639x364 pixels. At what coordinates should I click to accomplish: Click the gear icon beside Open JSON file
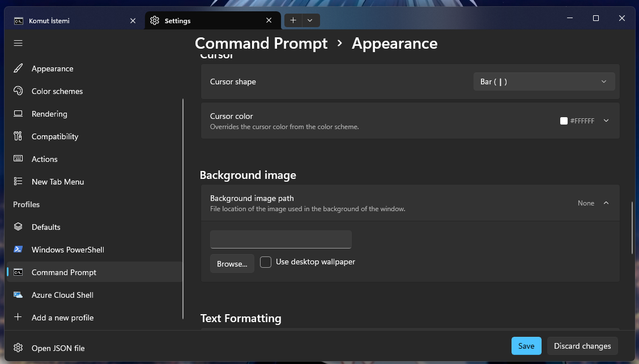(x=18, y=348)
